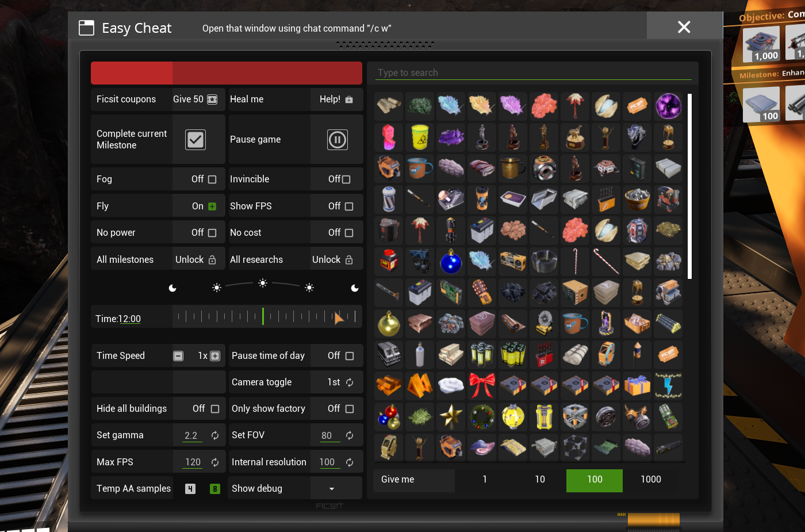Enable Show FPS
The height and width of the screenshot is (532, 805).
pyautogui.click(x=349, y=206)
